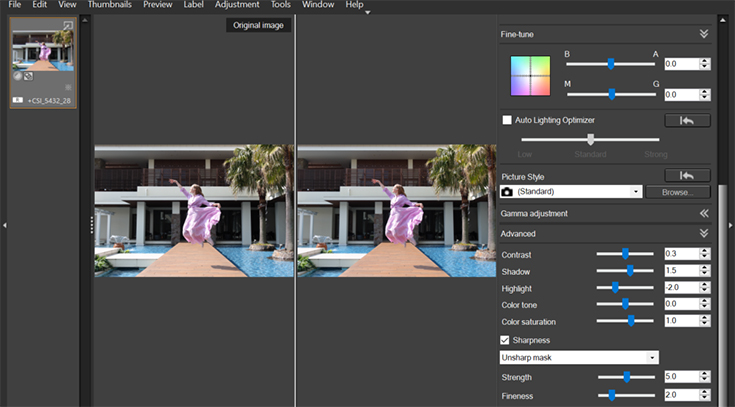
Task: Uncheck the Sharpness checkbox
Action: [x=505, y=340]
